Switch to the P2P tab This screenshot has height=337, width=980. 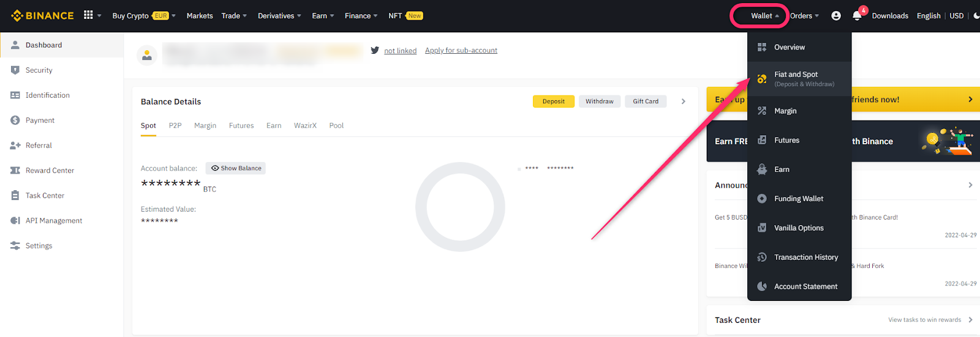tap(175, 125)
